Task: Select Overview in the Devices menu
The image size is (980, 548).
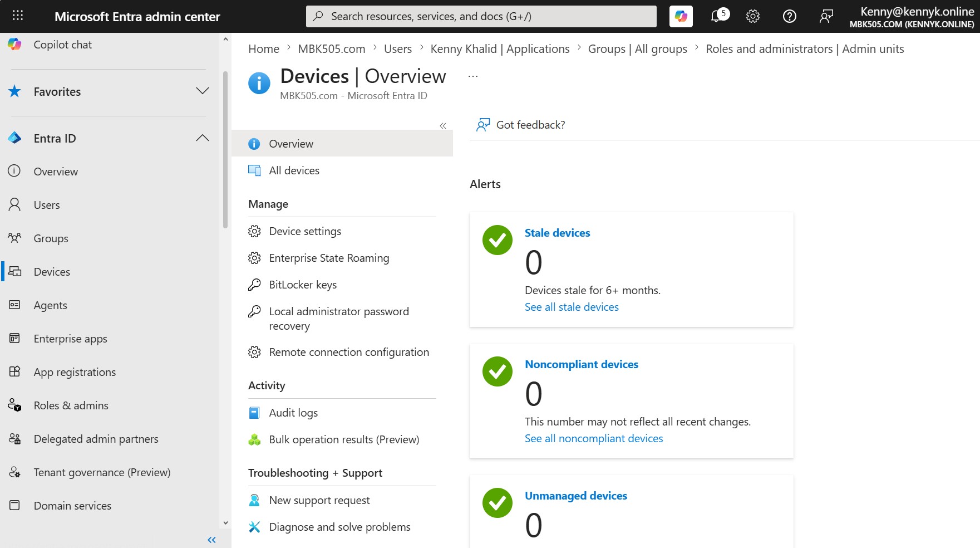Action: pos(342,144)
